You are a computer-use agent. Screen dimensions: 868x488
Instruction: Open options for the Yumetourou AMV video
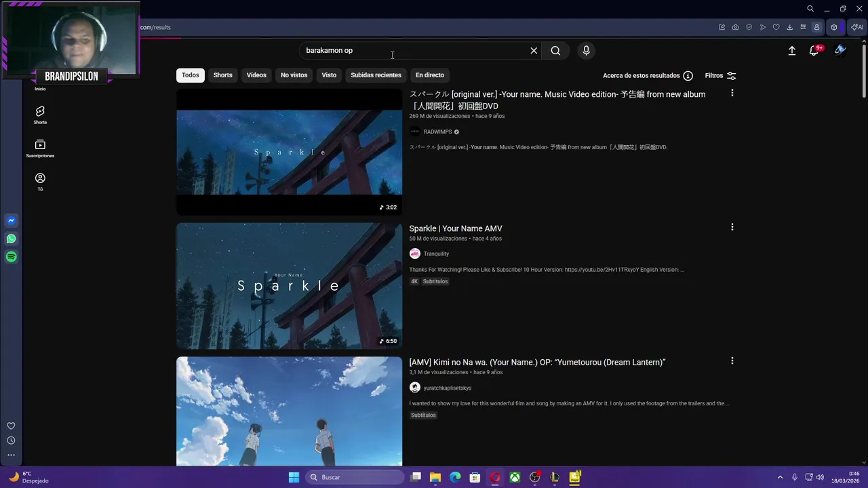pos(732,361)
